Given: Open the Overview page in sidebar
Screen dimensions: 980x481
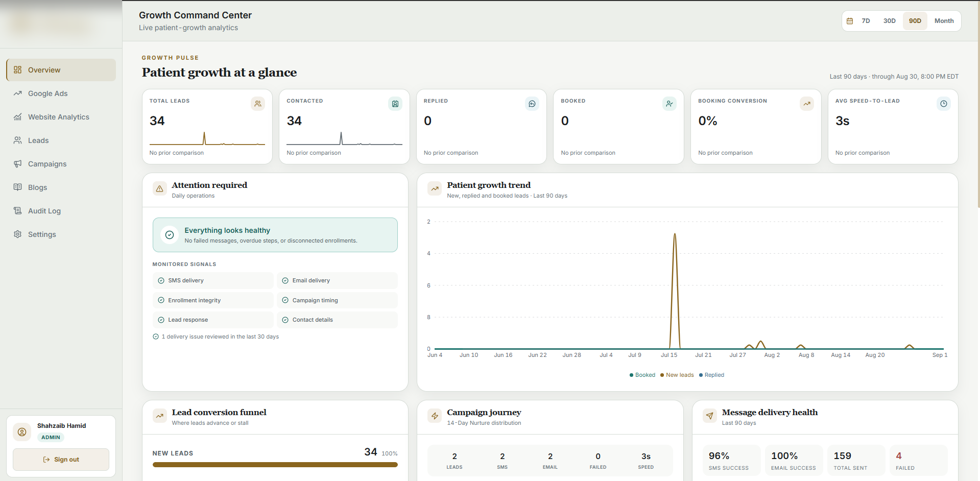Looking at the screenshot, I should pos(61,70).
